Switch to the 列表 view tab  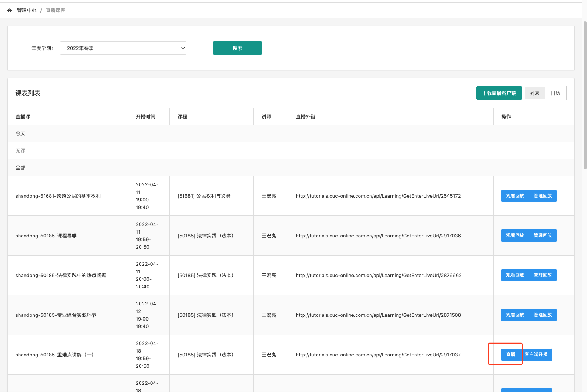pos(534,93)
